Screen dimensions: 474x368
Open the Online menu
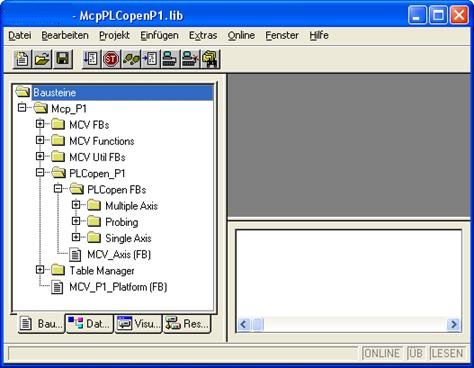coord(241,35)
